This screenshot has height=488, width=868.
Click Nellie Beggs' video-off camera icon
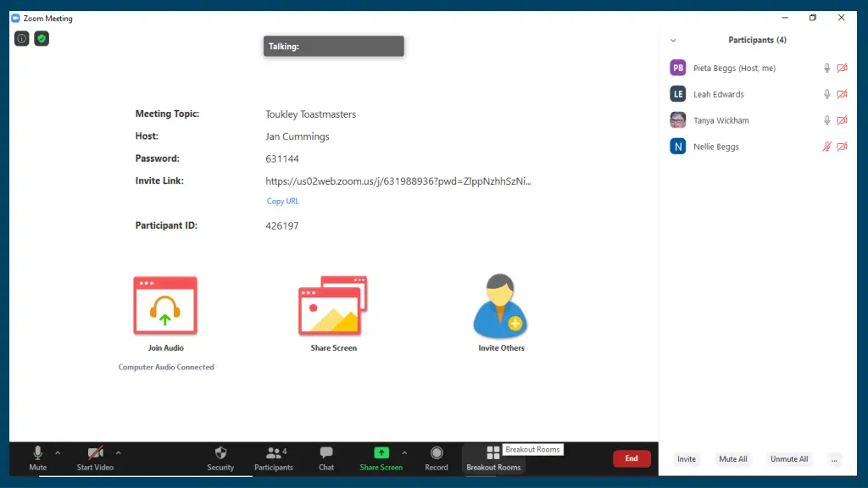[842, 147]
